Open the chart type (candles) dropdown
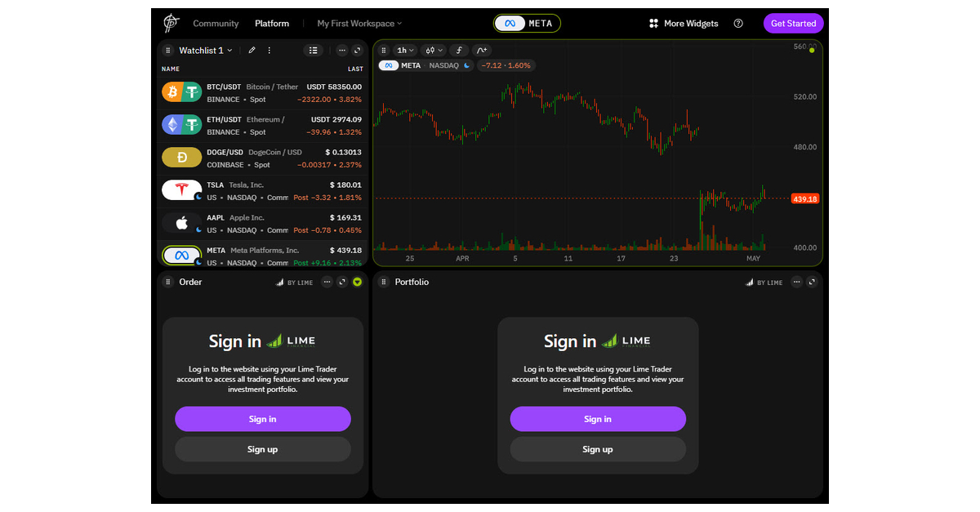Viewport: 980px width, 512px height. (x=432, y=50)
